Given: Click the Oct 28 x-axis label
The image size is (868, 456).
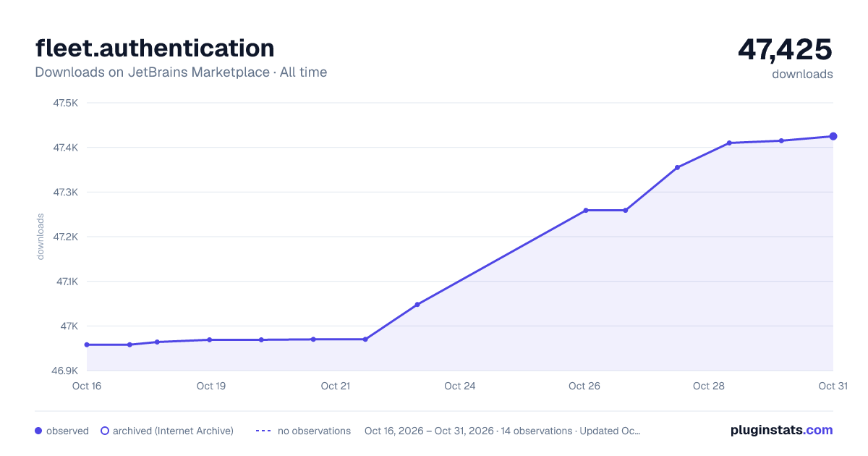Looking at the screenshot, I should tap(709, 386).
